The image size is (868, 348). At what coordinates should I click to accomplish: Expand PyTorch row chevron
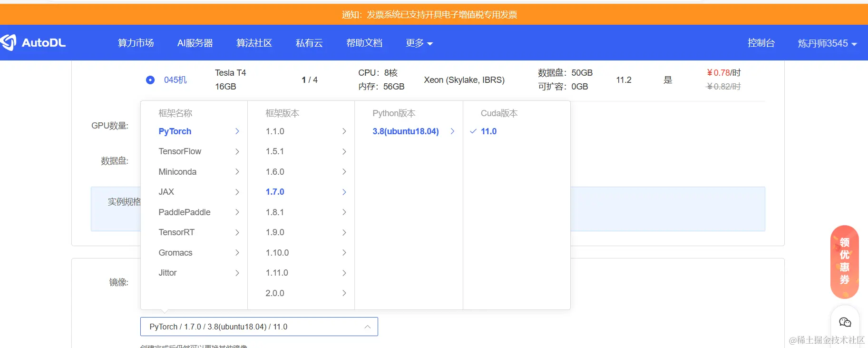(x=237, y=131)
